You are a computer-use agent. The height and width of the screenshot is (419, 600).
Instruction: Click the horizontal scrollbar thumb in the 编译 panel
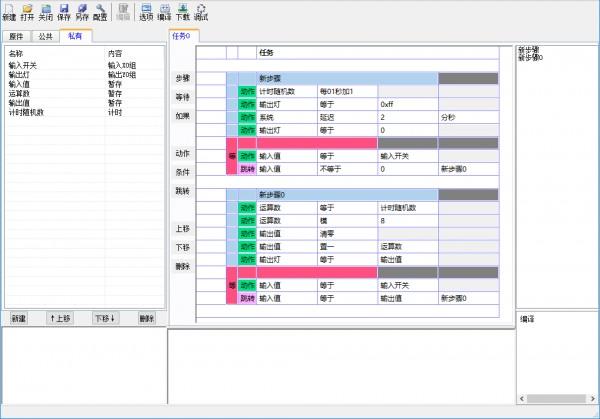(556, 399)
